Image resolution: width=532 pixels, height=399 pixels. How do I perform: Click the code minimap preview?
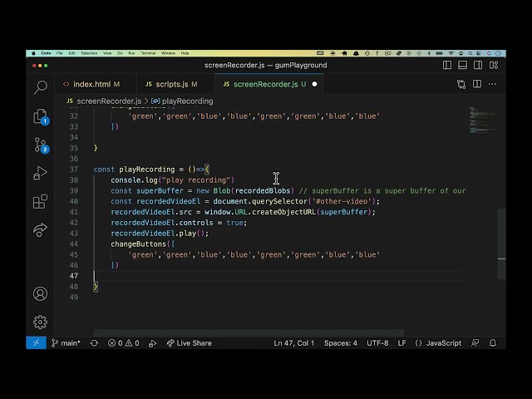click(x=483, y=120)
